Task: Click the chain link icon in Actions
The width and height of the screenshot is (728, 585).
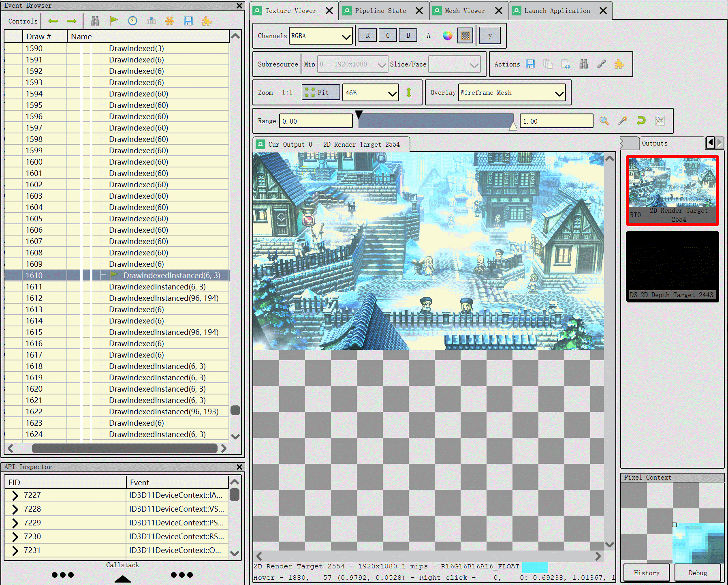Action: coord(602,64)
